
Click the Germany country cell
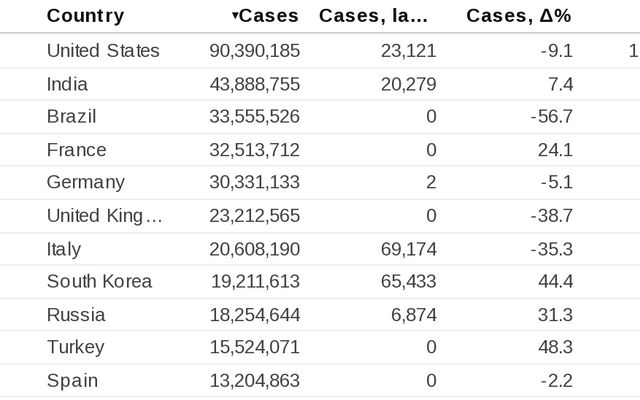[x=85, y=183]
